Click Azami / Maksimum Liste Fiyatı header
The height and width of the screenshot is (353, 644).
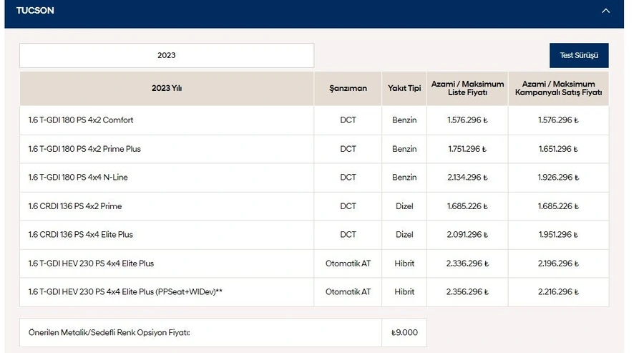click(467, 88)
